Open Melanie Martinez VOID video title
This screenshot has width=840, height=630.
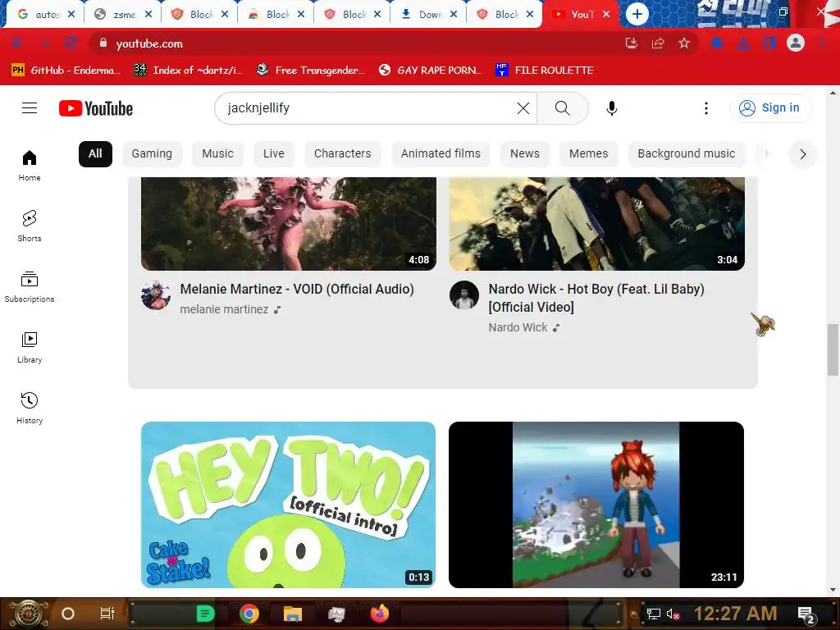[x=297, y=290]
